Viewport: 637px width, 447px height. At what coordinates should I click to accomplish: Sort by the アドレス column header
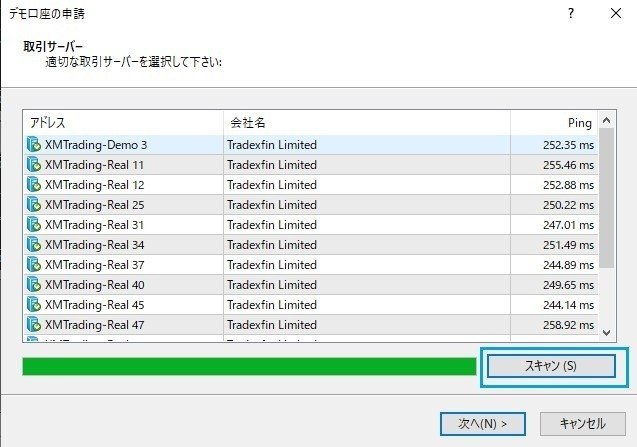coord(124,122)
